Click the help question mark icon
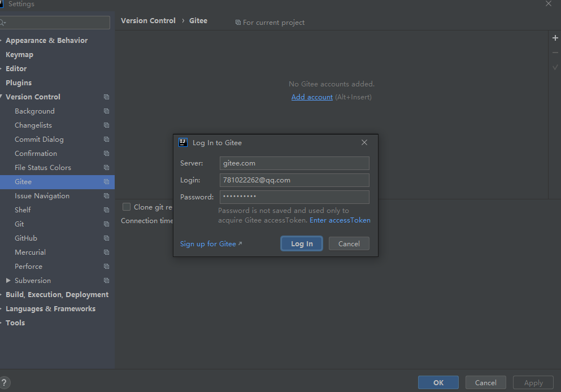This screenshot has height=392, width=561. tap(5, 382)
